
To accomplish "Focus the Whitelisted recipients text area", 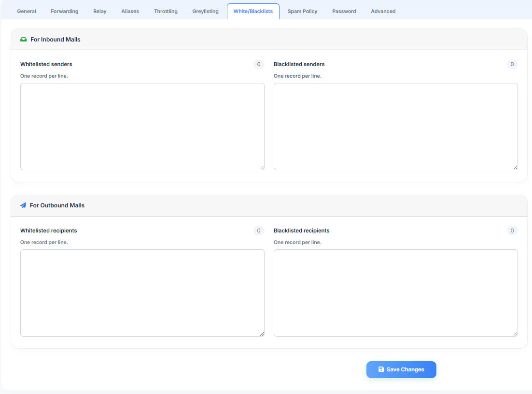I will [142, 293].
